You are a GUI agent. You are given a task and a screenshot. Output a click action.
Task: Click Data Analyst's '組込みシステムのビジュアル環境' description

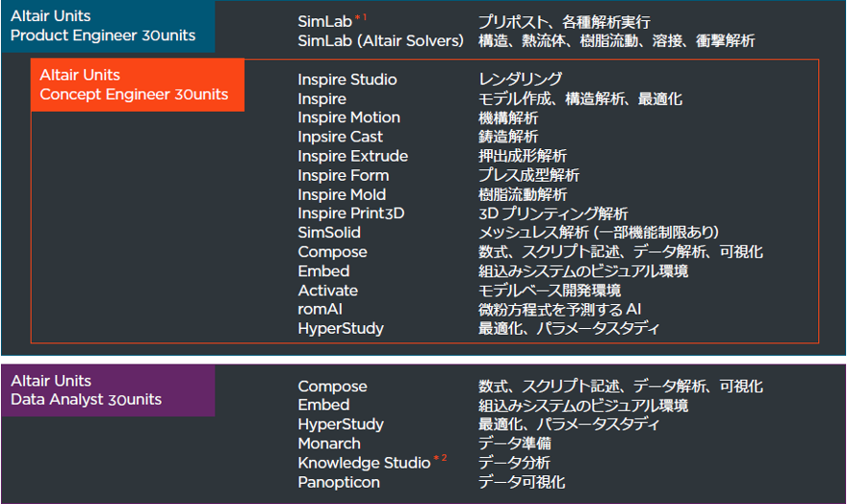click(x=583, y=405)
